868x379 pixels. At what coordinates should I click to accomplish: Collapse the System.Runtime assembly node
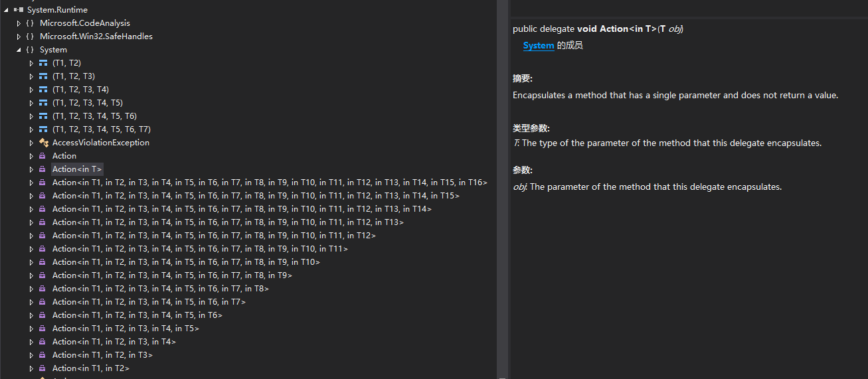click(x=6, y=10)
